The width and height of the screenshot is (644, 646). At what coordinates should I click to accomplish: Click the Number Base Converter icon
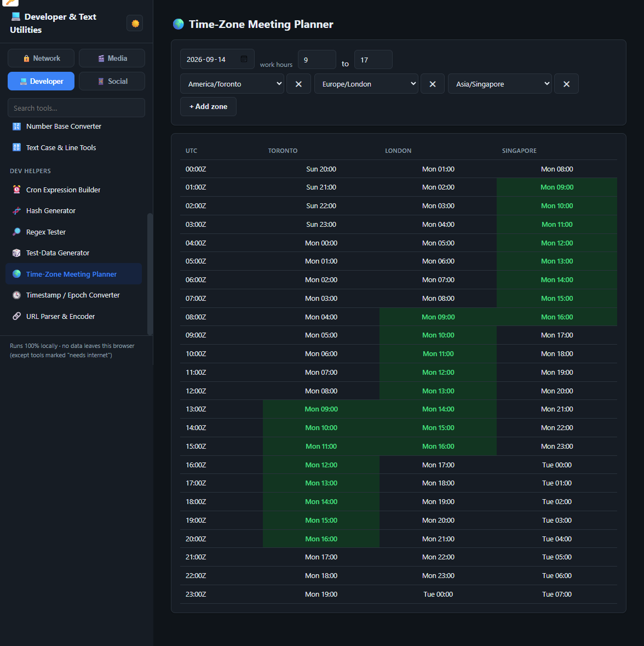click(16, 127)
